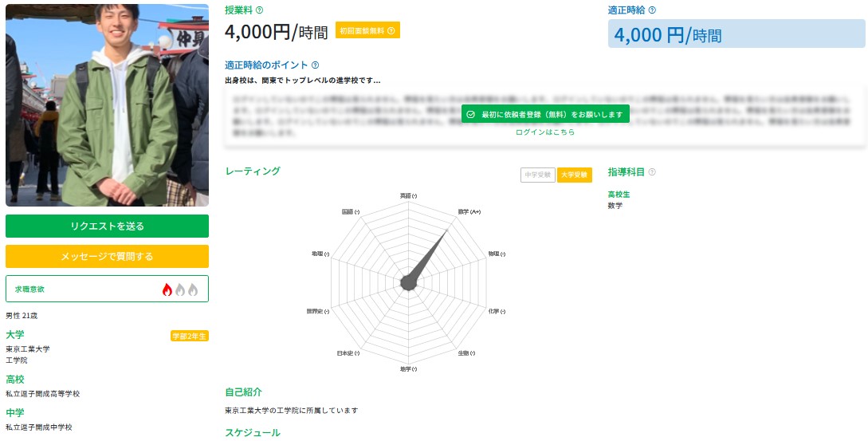Viewport: 868px width, 441px height.
Task: Click メッセージで質問する button
Action: 107,257
